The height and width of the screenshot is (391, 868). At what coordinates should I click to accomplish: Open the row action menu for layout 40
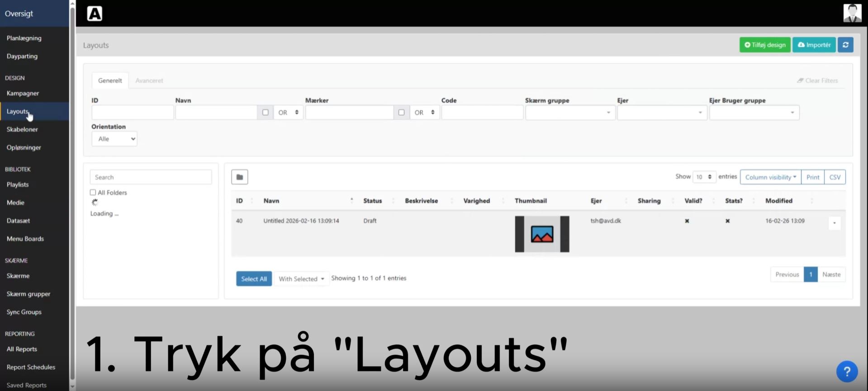pos(834,223)
